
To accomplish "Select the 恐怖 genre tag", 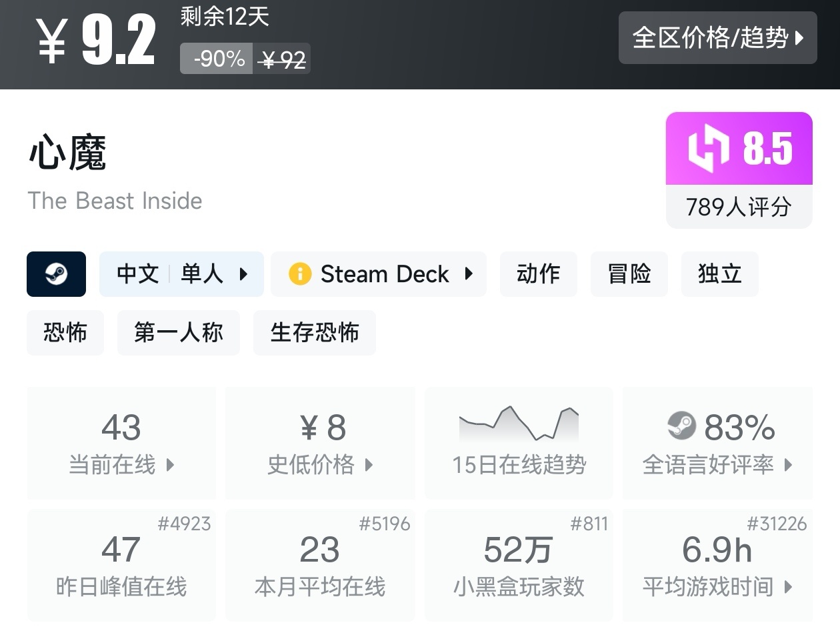I will (x=65, y=332).
